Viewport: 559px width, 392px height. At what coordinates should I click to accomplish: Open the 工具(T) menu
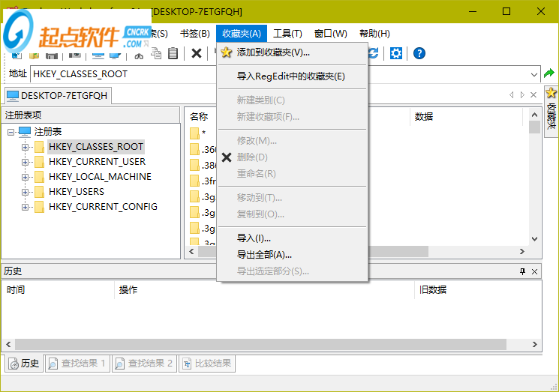pyautogui.click(x=287, y=34)
